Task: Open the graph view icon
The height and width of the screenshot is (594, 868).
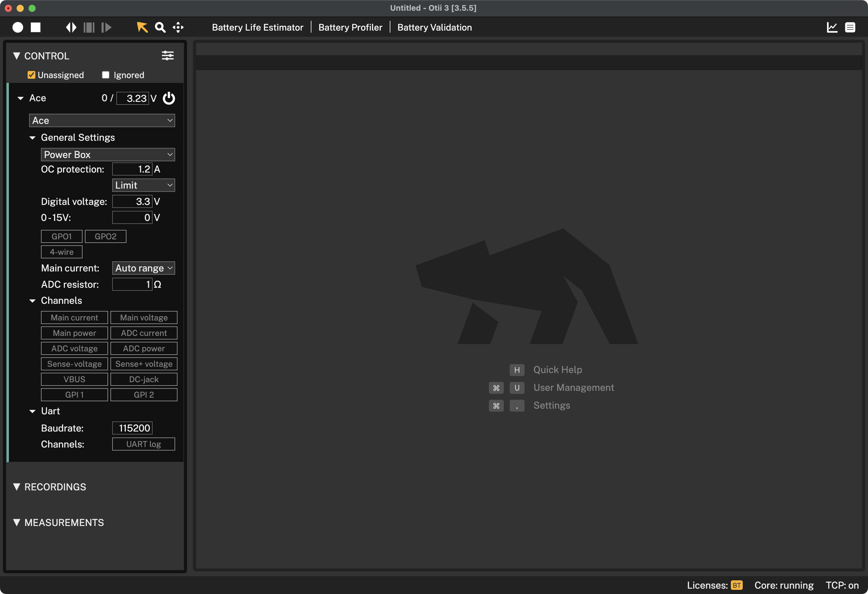Action: point(832,27)
